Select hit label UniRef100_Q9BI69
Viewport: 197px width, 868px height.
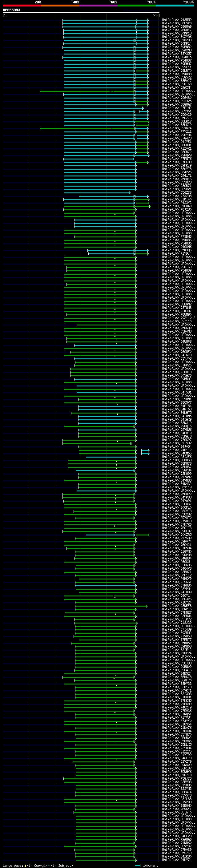click(x=177, y=267)
